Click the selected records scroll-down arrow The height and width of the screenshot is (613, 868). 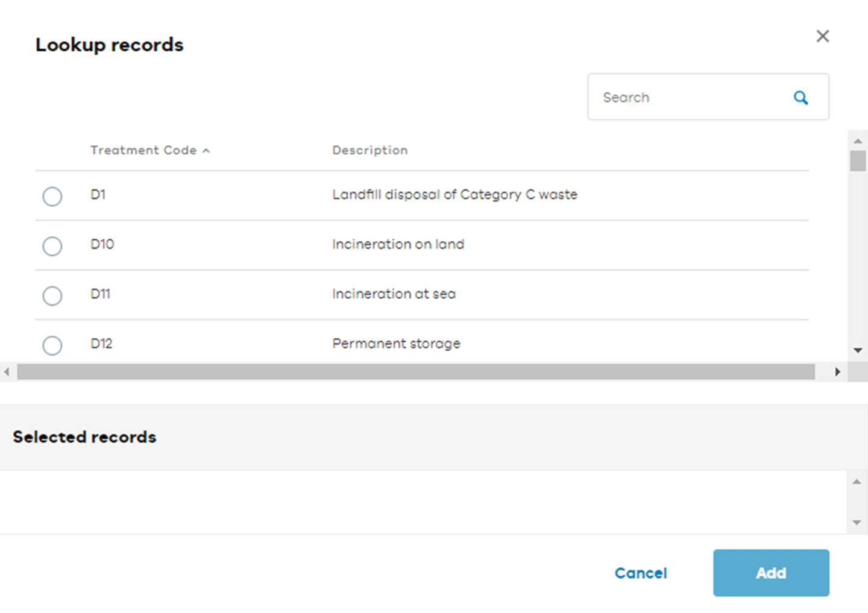857,523
